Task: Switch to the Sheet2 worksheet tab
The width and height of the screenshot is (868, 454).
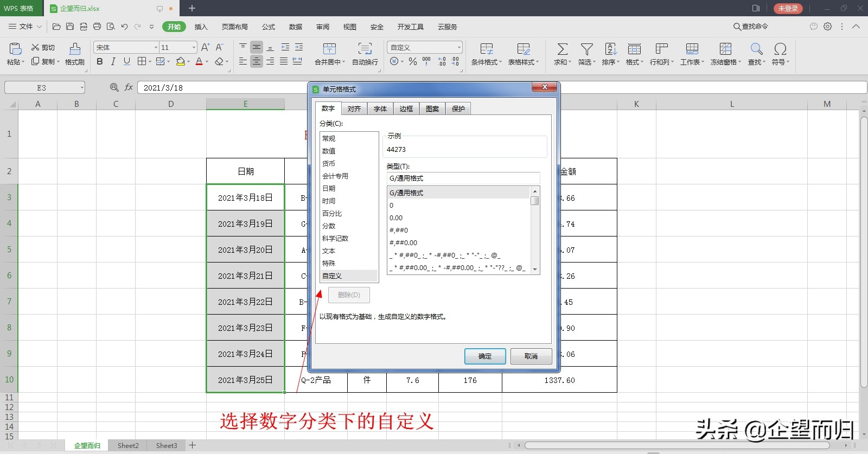Action: pos(128,445)
